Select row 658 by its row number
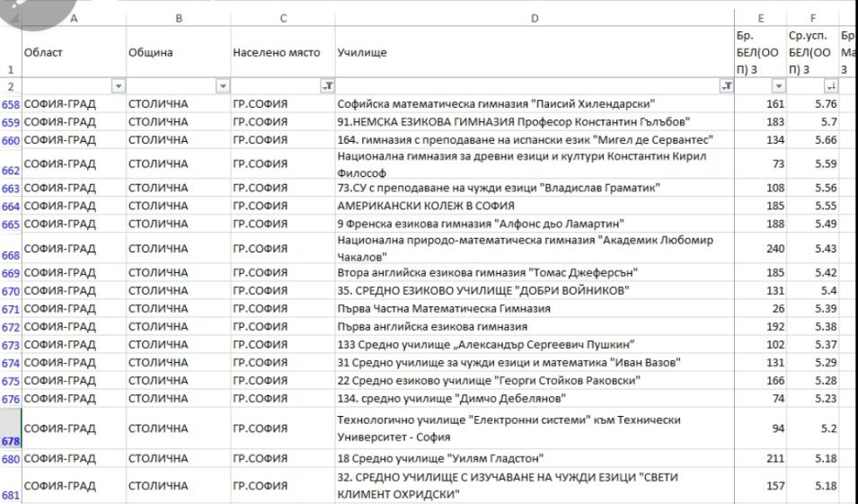This screenshot has width=858, height=504. (x=11, y=104)
